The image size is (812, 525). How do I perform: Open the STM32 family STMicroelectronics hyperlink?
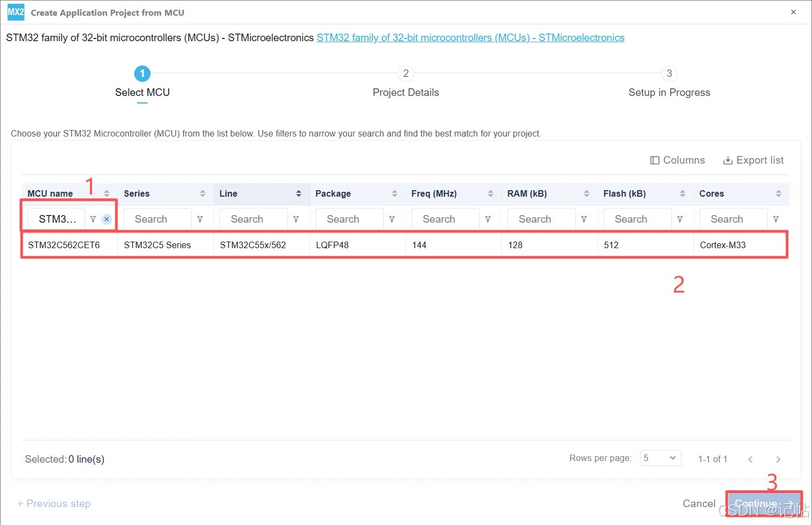[x=470, y=38]
